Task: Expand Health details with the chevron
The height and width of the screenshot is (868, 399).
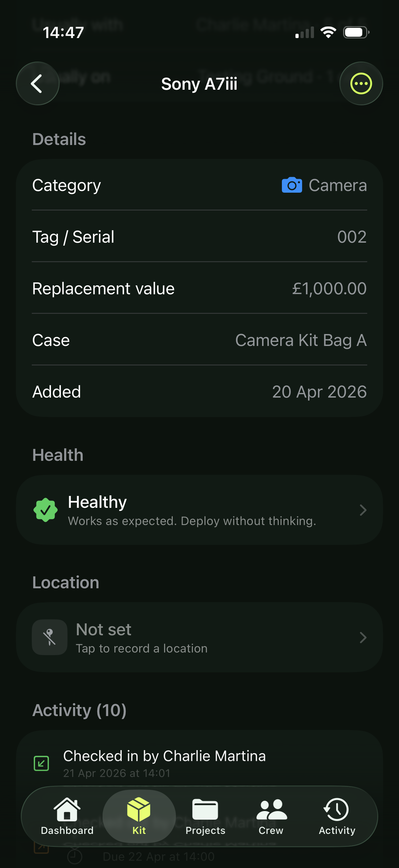Action: pyautogui.click(x=363, y=510)
